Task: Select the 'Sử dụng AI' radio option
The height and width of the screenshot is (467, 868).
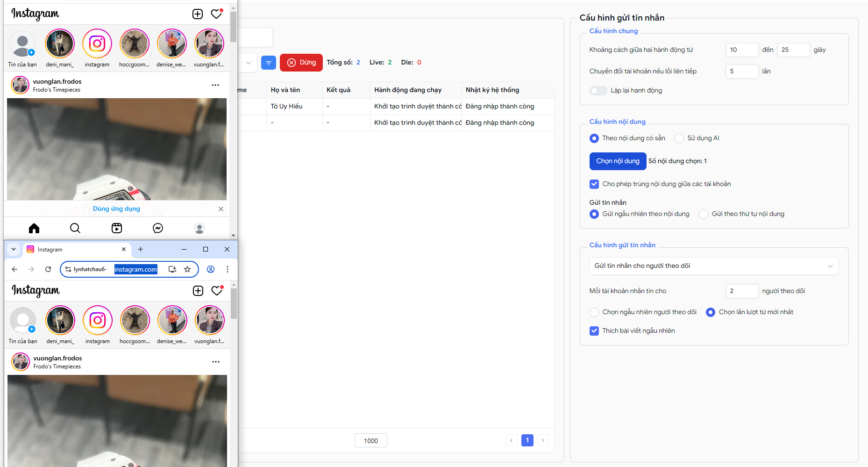Action: (x=679, y=138)
